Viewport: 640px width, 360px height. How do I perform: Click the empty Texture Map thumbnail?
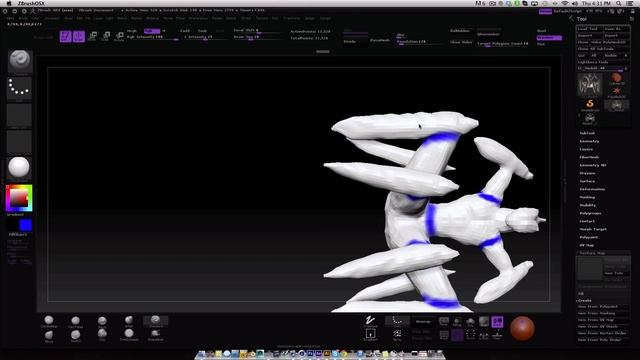point(589,268)
